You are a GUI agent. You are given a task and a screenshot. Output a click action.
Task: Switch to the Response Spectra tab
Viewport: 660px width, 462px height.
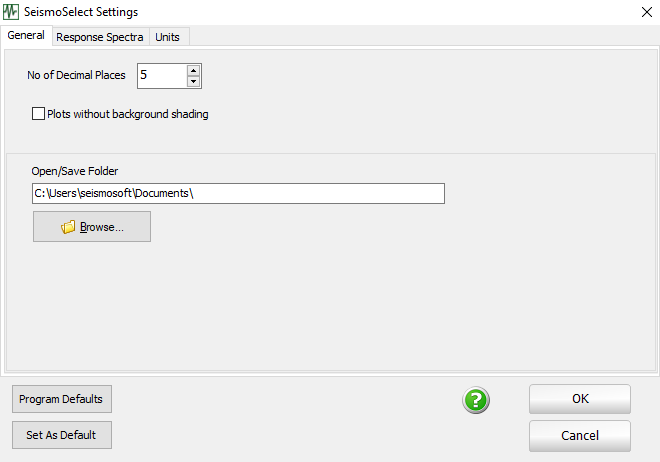(x=100, y=37)
